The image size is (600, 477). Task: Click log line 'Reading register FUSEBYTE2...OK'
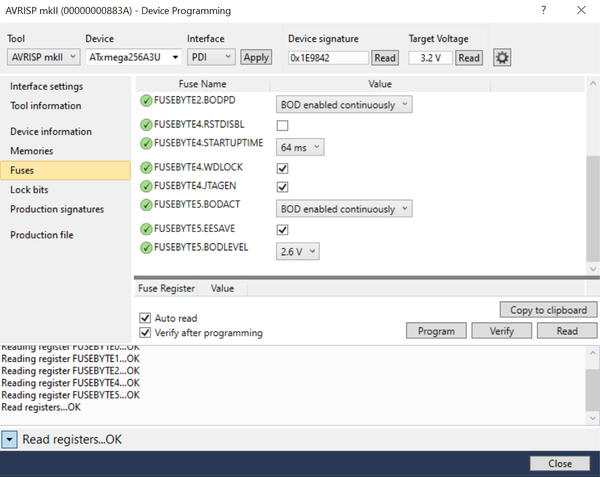coord(71,371)
